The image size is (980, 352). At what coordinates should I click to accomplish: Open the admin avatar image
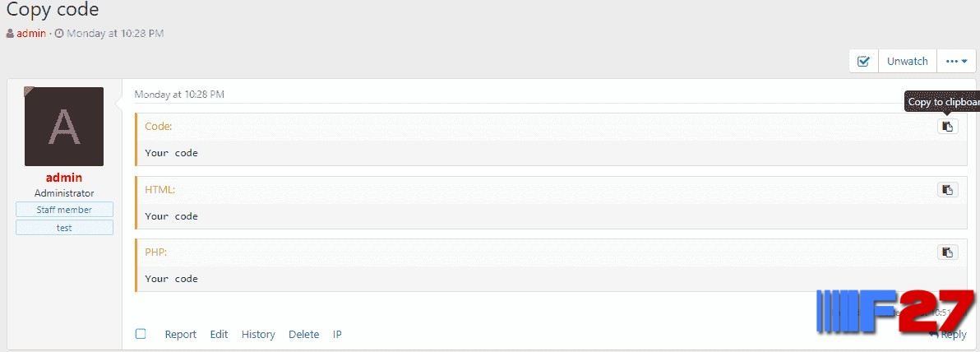click(x=64, y=127)
